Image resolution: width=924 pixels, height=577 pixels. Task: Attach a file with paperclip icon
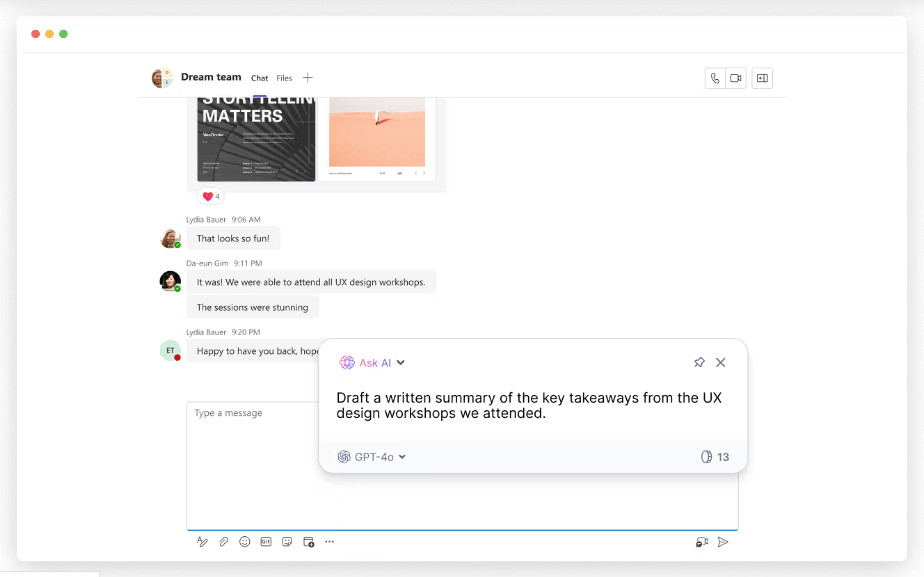[223, 542]
